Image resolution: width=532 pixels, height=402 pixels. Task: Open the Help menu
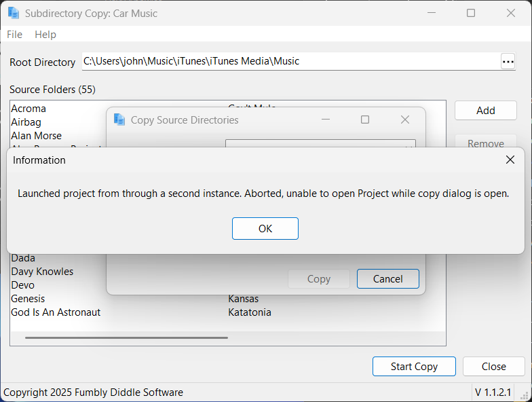coord(45,34)
